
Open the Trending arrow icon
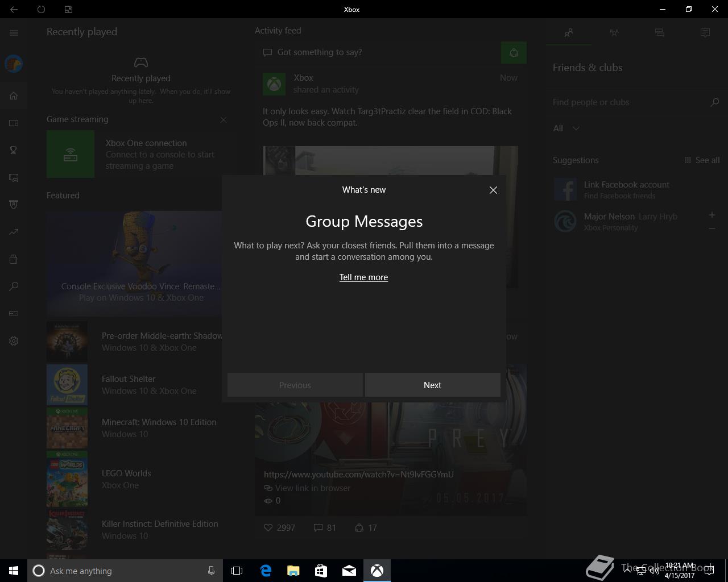tap(14, 232)
